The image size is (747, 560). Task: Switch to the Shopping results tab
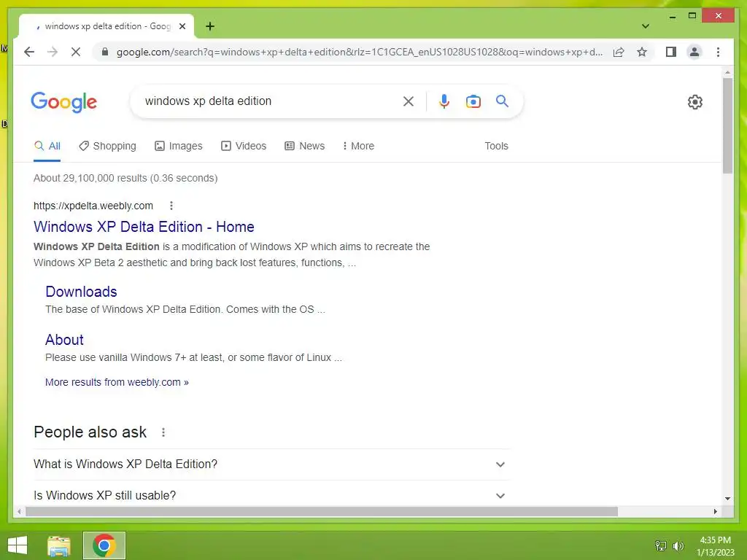coord(108,146)
